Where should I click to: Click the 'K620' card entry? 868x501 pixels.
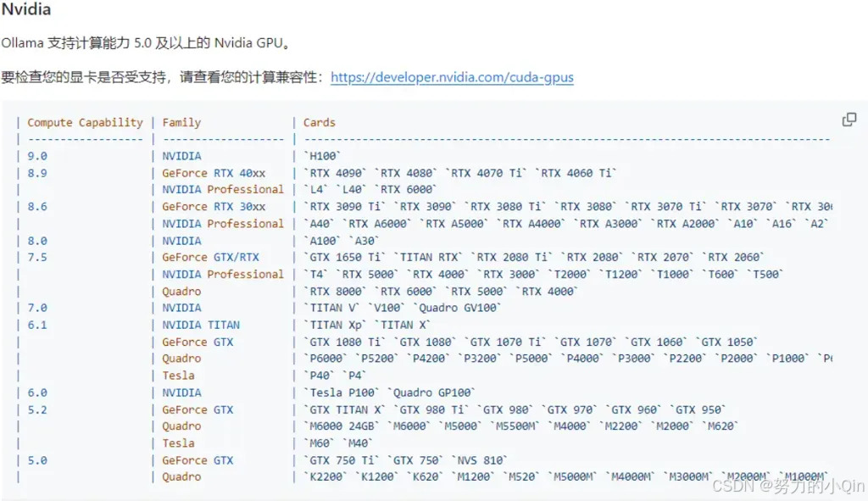[x=426, y=476]
